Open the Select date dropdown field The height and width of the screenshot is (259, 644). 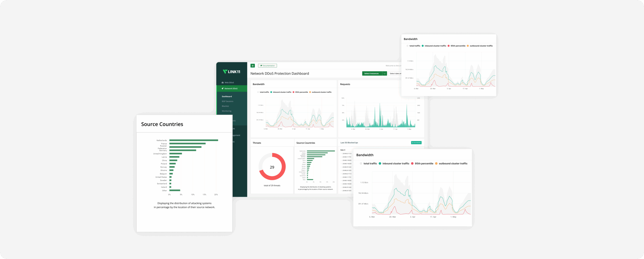[395, 74]
